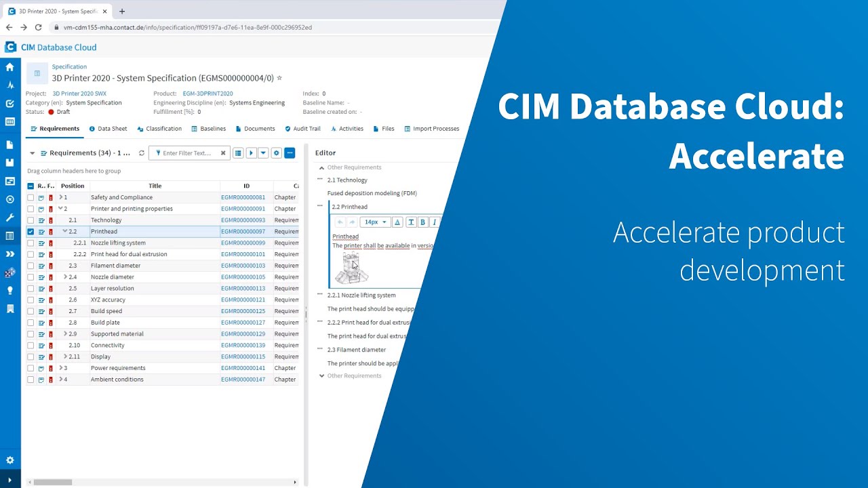Image resolution: width=868 pixels, height=488 pixels.
Task: Collapse the Requirements section header arrow
Action: [32, 153]
